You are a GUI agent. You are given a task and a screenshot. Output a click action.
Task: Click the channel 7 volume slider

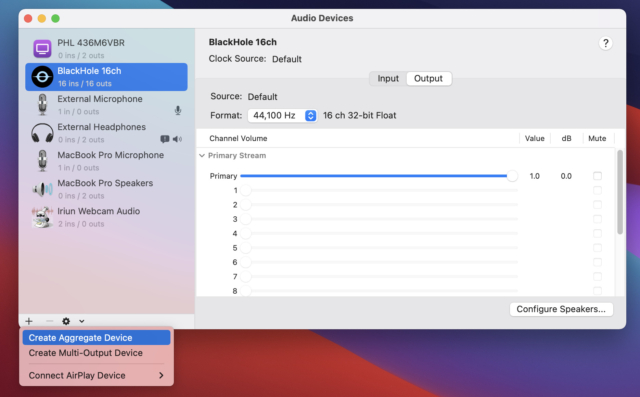[x=379, y=276]
